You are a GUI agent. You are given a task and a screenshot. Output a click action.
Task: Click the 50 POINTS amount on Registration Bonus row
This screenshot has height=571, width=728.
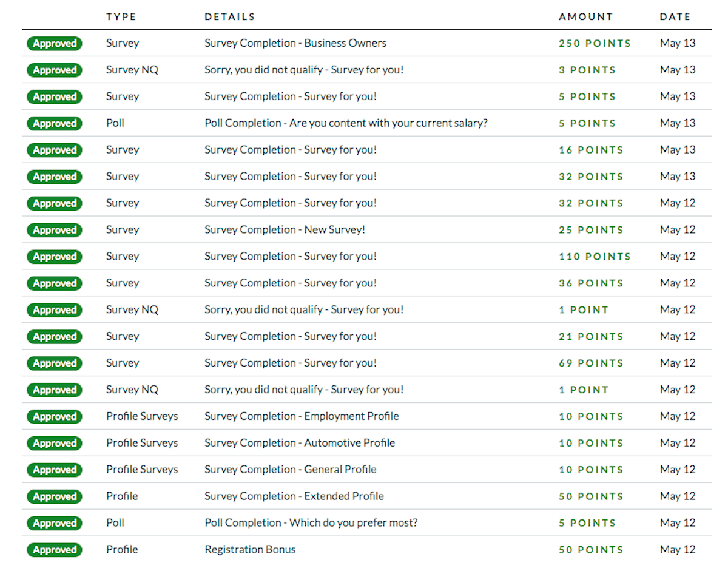[591, 550]
